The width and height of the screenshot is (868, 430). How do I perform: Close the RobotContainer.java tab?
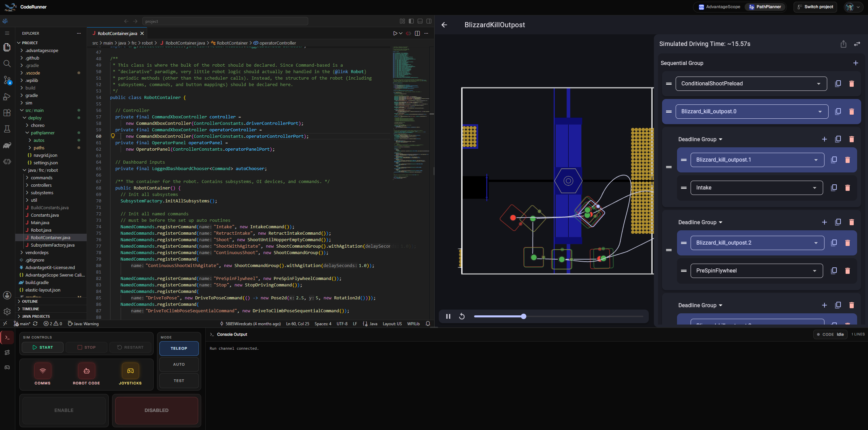[x=142, y=33]
